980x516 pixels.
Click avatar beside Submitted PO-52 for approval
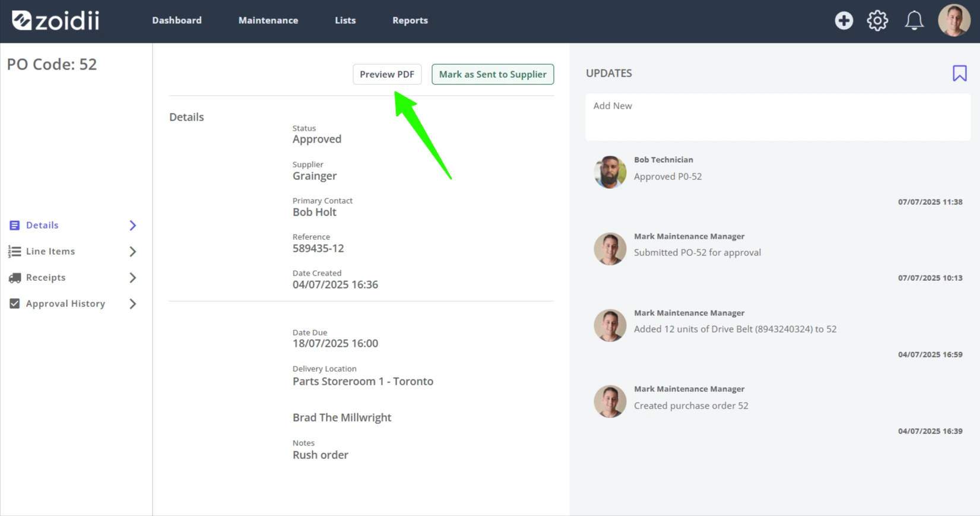[x=610, y=249]
